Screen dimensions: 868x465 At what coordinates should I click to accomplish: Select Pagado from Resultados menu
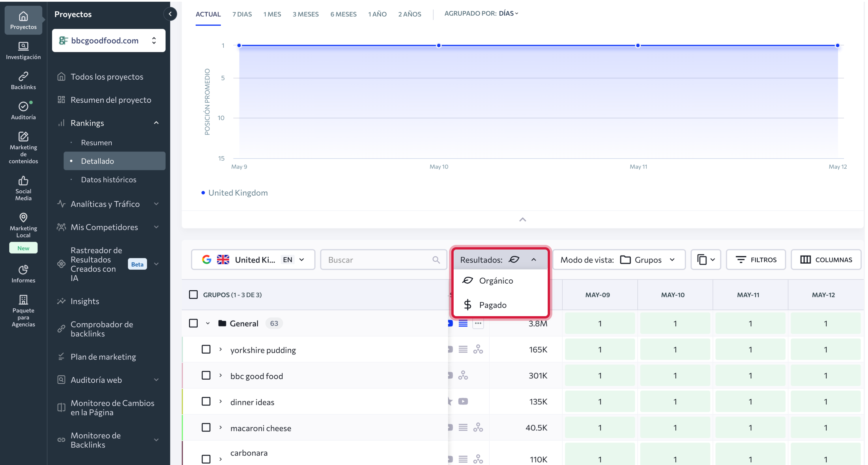(x=501, y=305)
